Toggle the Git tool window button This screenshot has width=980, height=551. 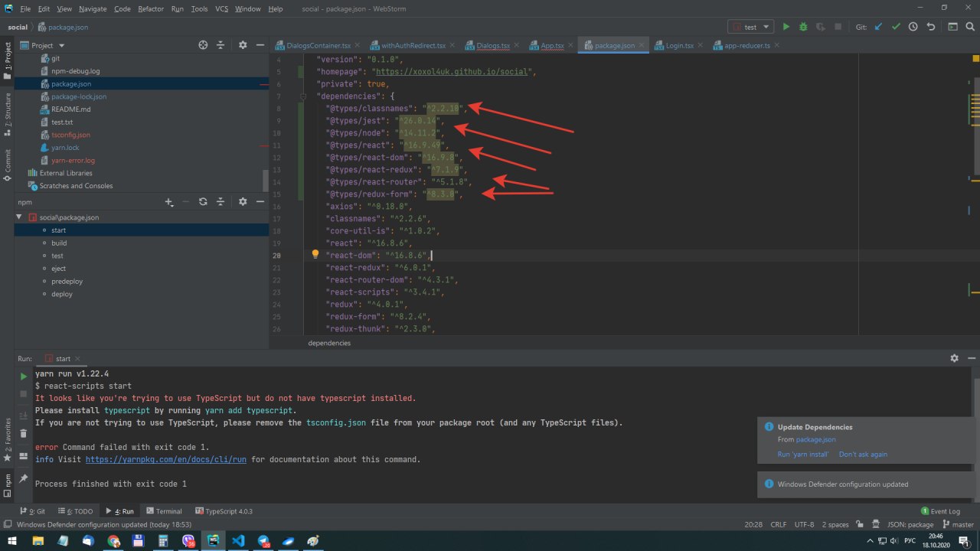click(33, 511)
